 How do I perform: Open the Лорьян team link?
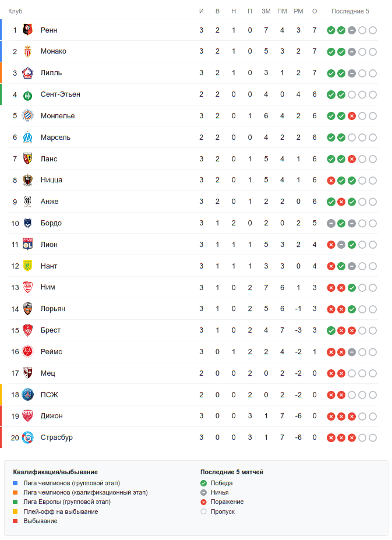(53, 309)
